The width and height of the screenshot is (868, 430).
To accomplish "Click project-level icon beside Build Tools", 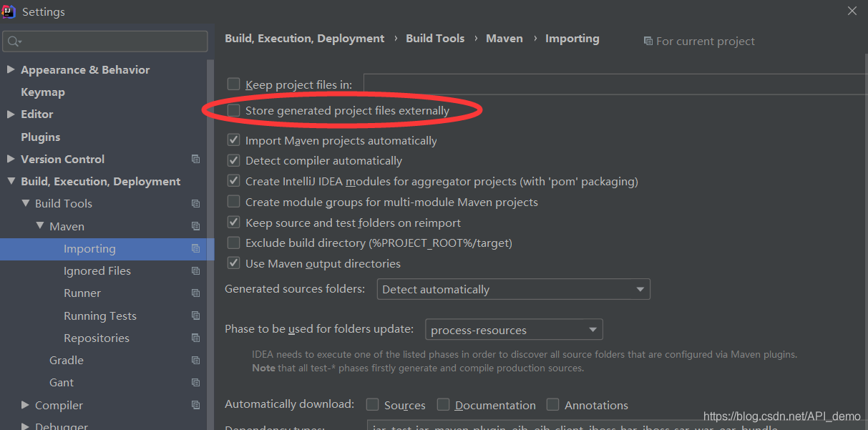I will [x=195, y=204].
